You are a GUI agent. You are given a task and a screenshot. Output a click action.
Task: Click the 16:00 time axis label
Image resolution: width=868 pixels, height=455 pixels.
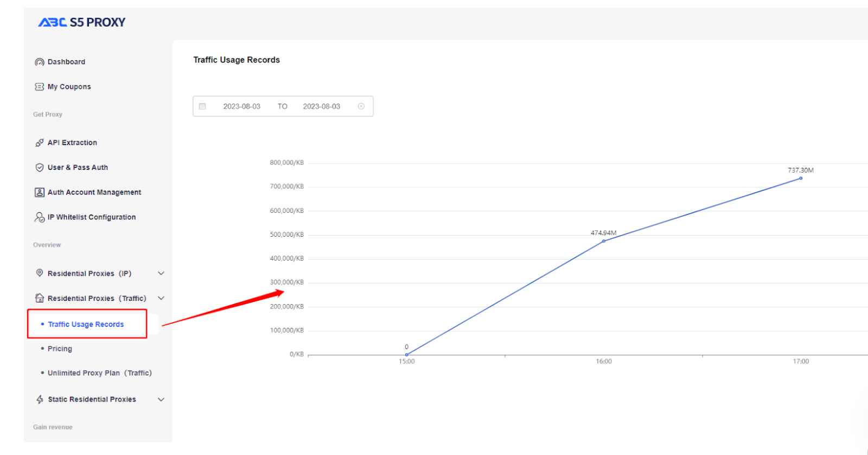click(x=604, y=362)
